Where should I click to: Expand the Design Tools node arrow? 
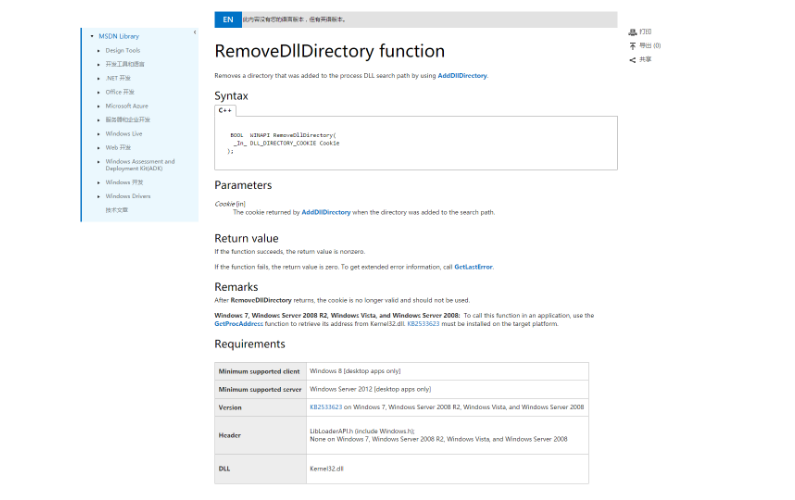point(99,50)
